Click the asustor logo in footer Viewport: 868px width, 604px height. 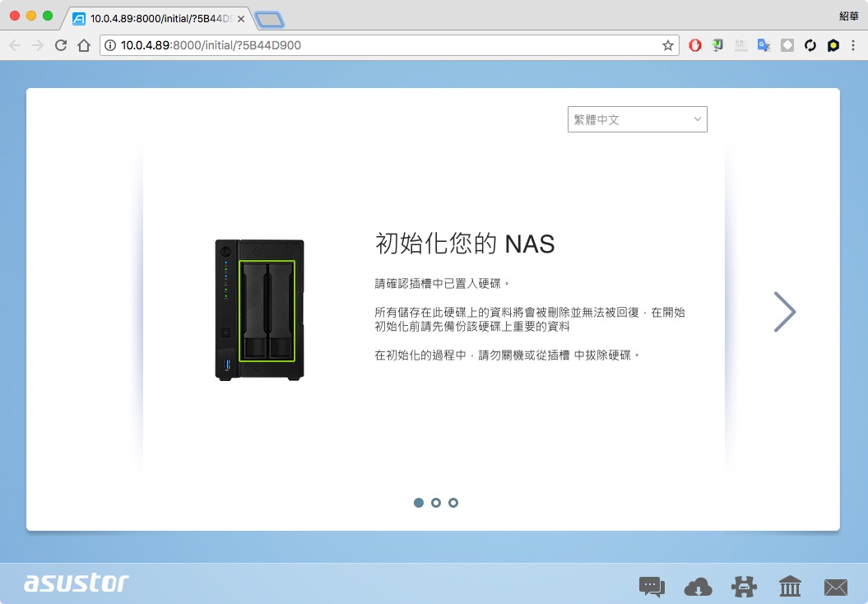[77, 583]
